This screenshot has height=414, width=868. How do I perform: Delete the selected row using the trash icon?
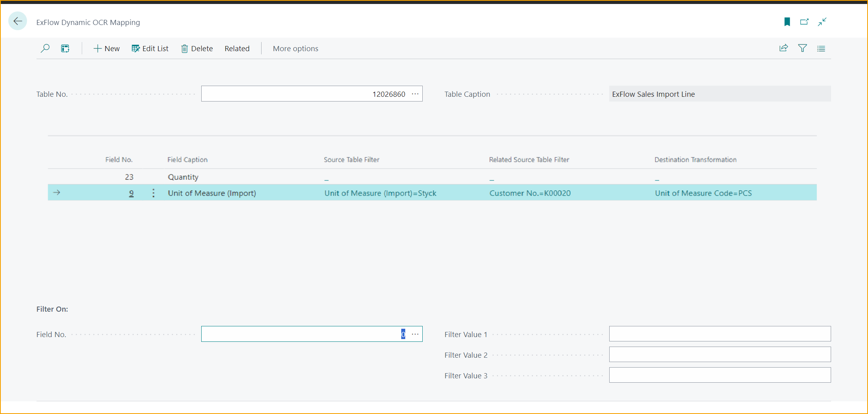pos(196,48)
